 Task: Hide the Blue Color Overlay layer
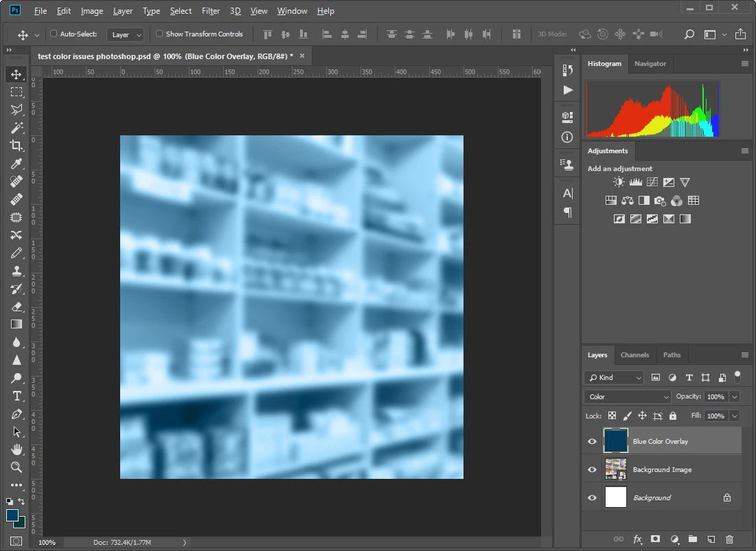pyautogui.click(x=592, y=441)
